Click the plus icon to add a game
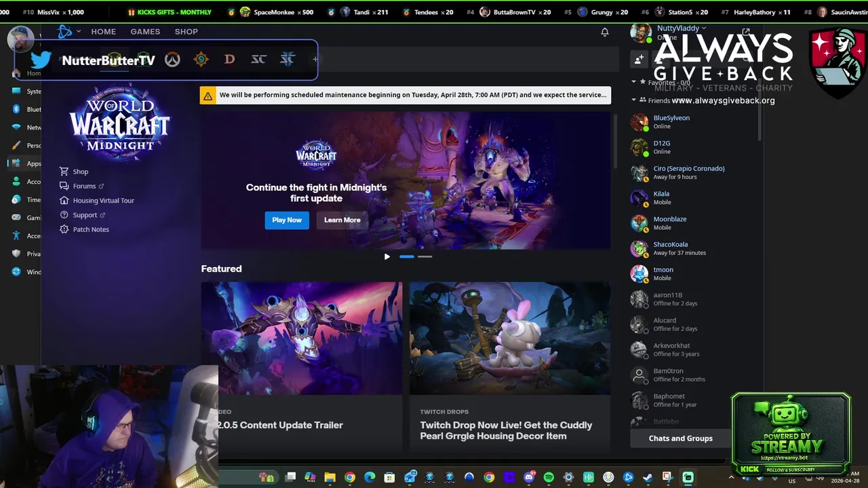The image size is (868, 488). coord(315,60)
